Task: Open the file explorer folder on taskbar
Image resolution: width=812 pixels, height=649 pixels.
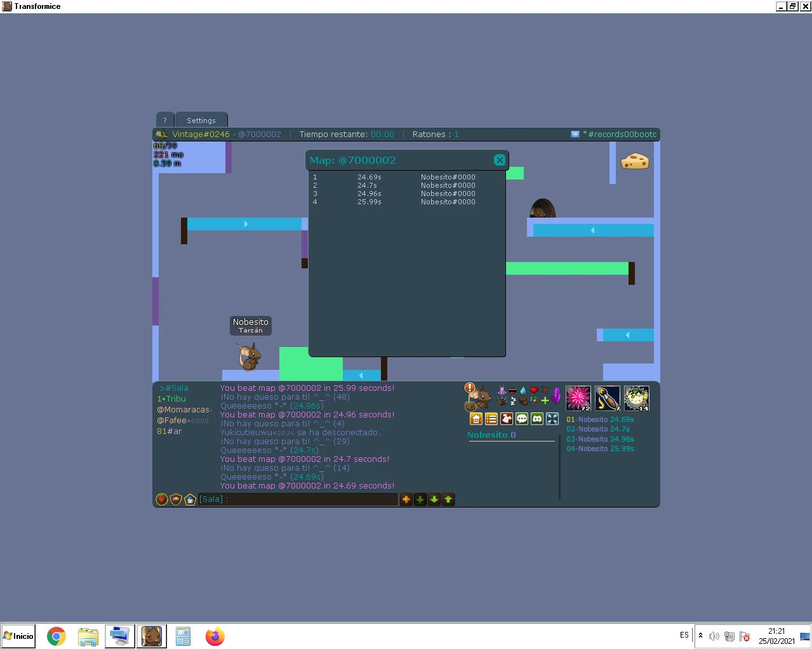Action: (88, 636)
